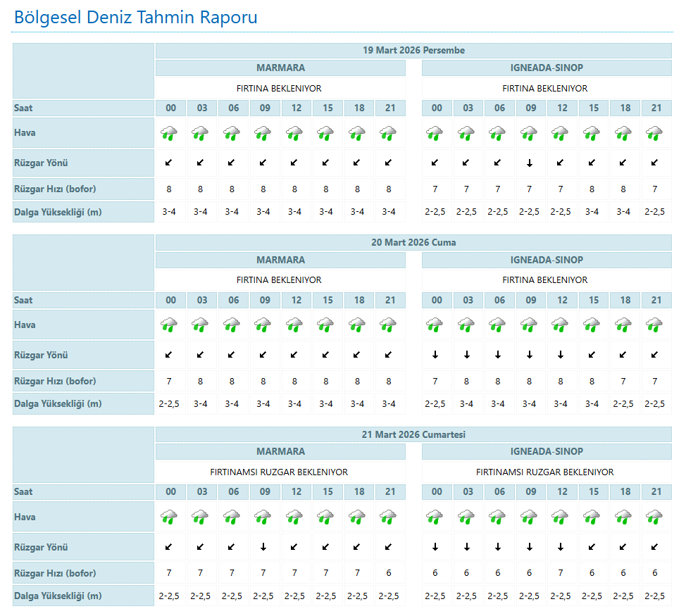The height and width of the screenshot is (616, 686).
Task: Click the 20 Mart Igneada-Sinop 00:00 wind arrow
Action: pos(435,355)
